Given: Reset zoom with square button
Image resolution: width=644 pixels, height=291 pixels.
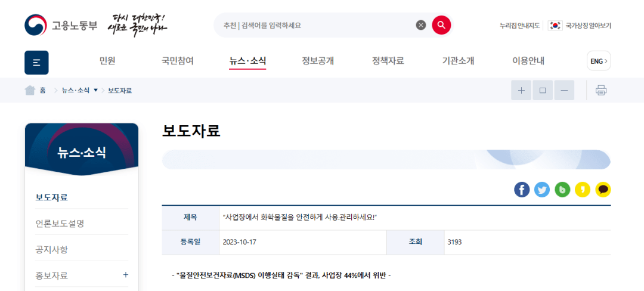Looking at the screenshot, I should point(543,90).
